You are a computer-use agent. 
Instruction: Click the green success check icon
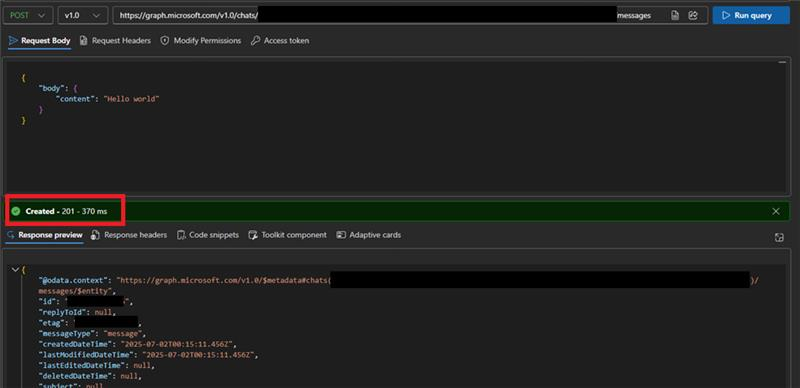pos(16,211)
